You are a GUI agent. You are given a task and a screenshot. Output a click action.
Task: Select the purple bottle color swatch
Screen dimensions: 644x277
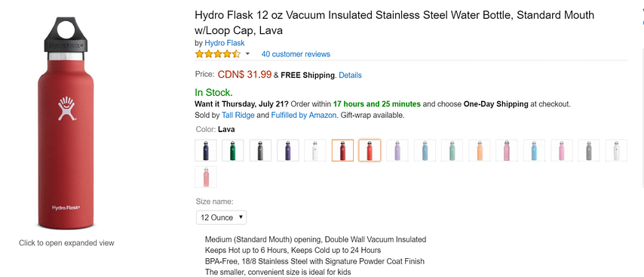pos(288,150)
